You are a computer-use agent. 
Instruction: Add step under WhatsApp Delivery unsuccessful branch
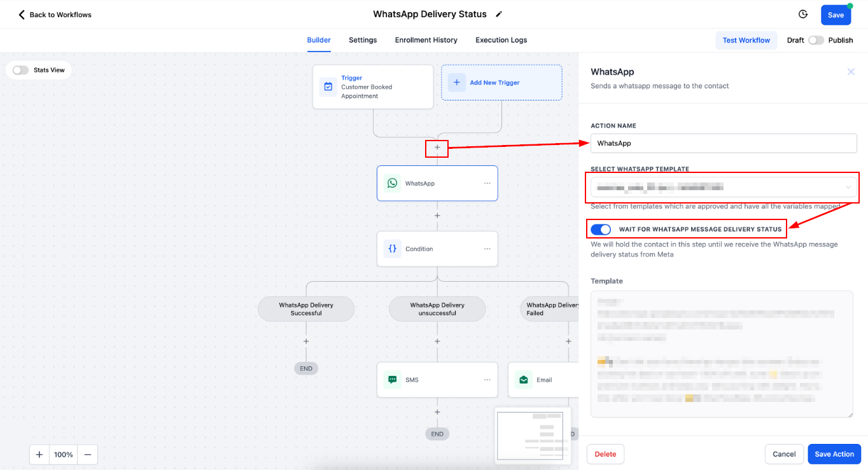click(x=437, y=342)
